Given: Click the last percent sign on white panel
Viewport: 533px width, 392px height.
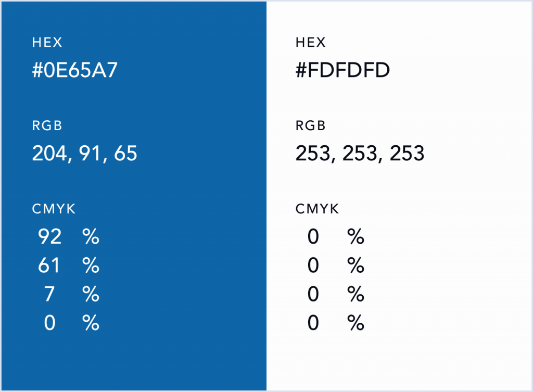Looking at the screenshot, I should (356, 324).
